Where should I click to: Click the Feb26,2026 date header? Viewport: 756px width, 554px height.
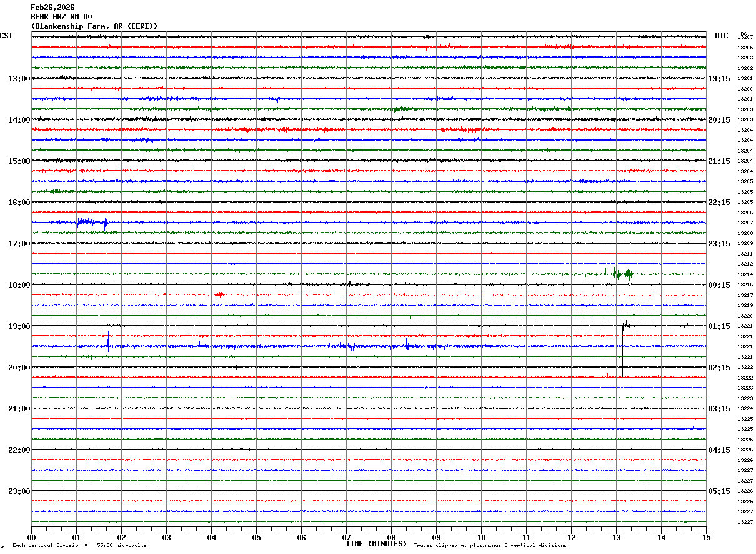pyautogui.click(x=52, y=8)
